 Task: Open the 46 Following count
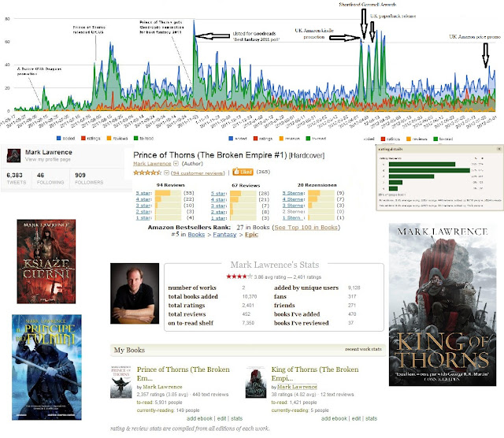[x=50, y=179]
